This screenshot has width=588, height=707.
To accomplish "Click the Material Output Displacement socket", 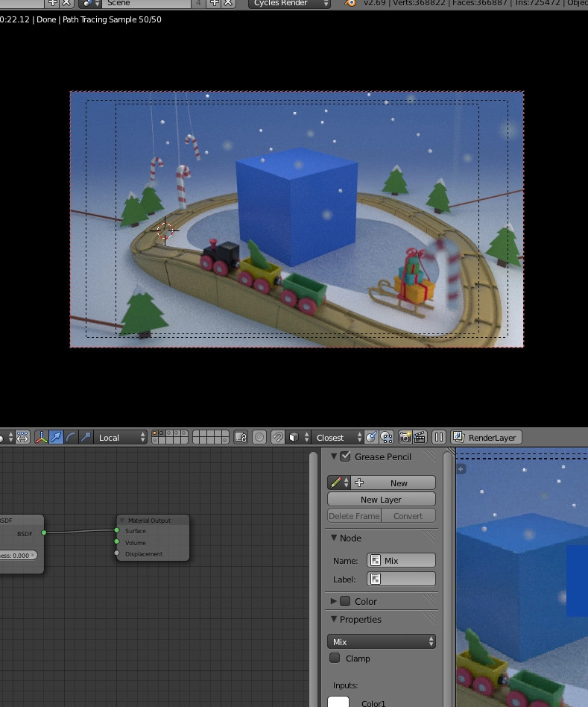I will click(117, 553).
